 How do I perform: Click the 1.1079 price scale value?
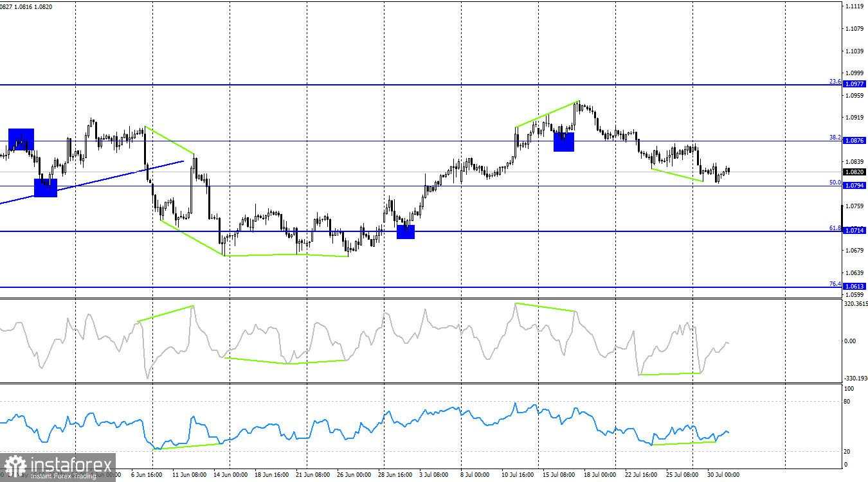click(854, 28)
